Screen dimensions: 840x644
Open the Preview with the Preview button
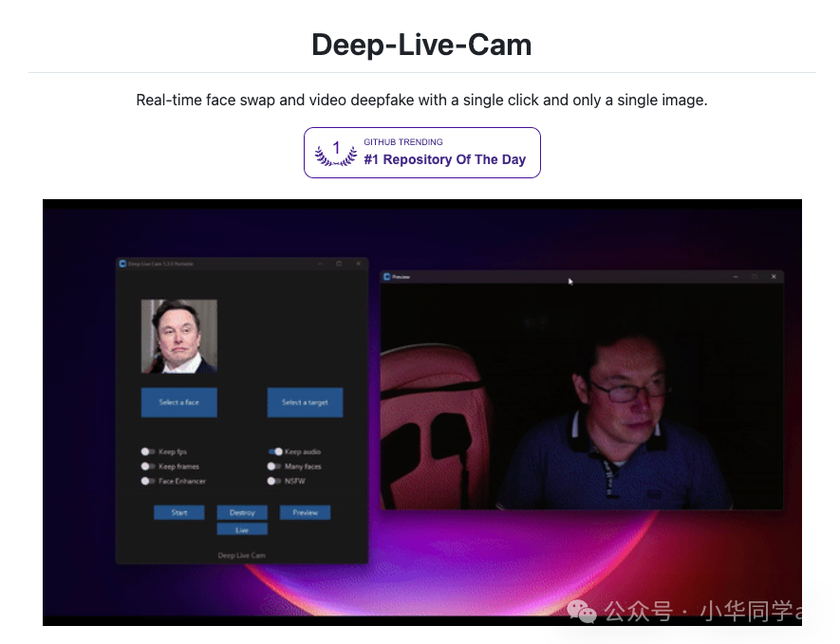pyautogui.click(x=305, y=512)
